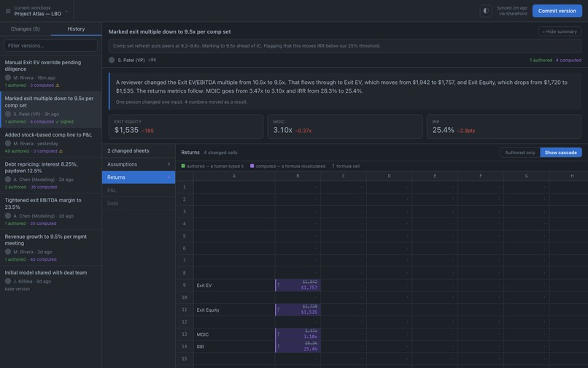Click the IRR changed value cell 25.4%
Viewport: 588px width, 368px height.
coord(298,347)
